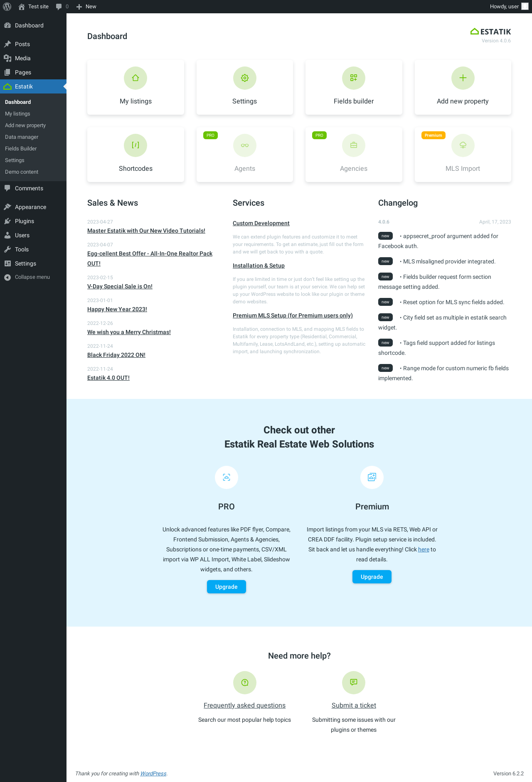
Task: Open Frequently asked questions link
Action: (x=244, y=705)
